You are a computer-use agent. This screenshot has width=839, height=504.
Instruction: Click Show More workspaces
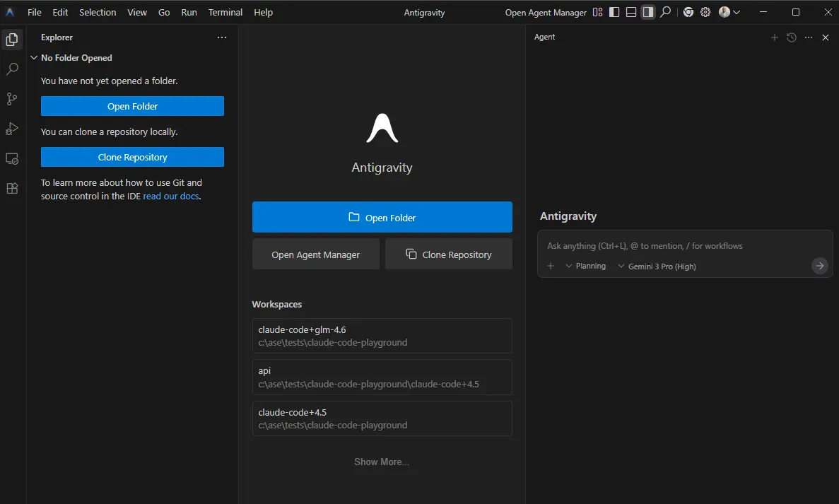(x=382, y=462)
